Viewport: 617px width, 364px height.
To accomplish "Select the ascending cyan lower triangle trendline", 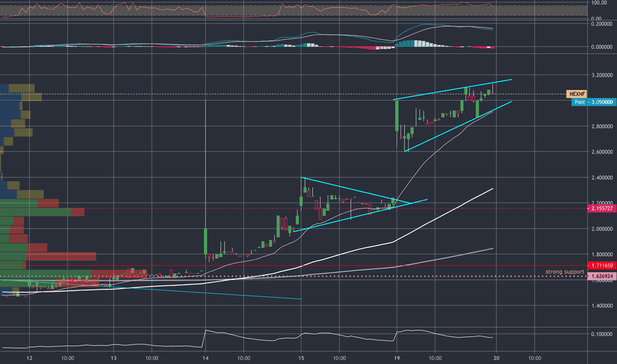I will pyautogui.click(x=360, y=216).
